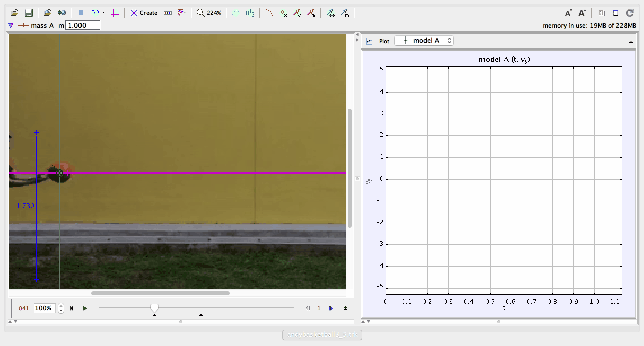Toggle show positions icon
Screen dimensions: 644x346
[283, 13]
